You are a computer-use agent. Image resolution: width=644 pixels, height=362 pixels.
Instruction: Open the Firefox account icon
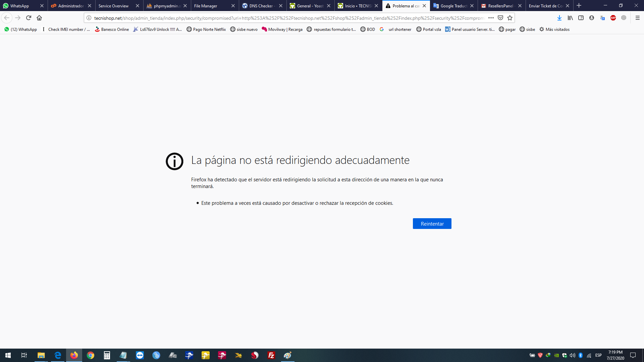592,18
